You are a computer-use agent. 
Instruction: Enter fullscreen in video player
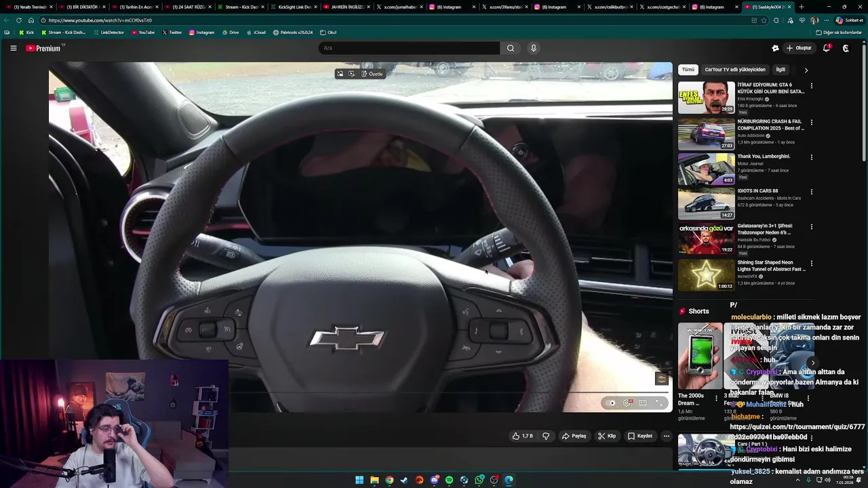tap(658, 403)
